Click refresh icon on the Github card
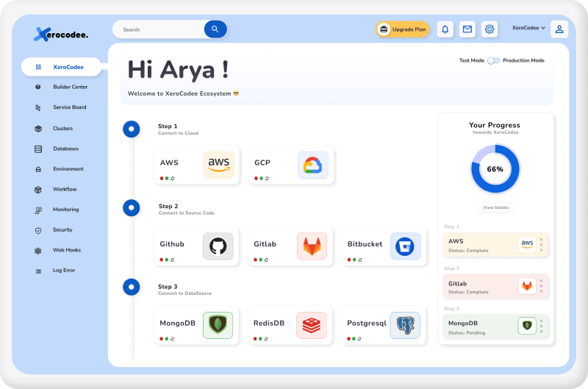 point(172,260)
